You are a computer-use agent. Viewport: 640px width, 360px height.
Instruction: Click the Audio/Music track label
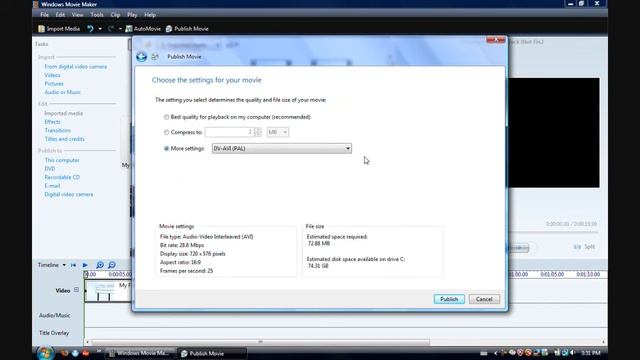(x=55, y=316)
